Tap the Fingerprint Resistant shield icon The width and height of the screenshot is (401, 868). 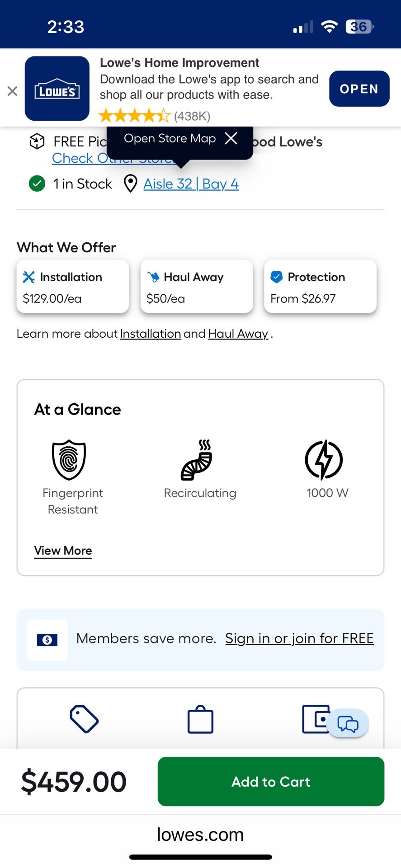pos(69,460)
